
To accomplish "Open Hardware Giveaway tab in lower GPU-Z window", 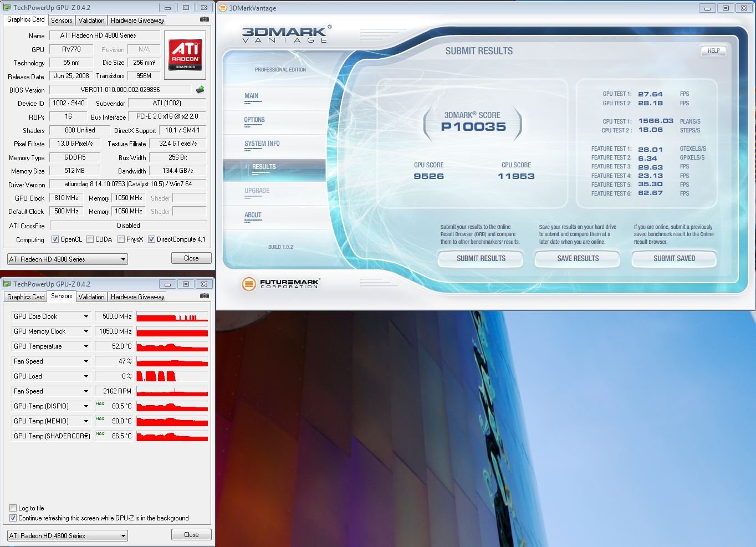I will [137, 296].
